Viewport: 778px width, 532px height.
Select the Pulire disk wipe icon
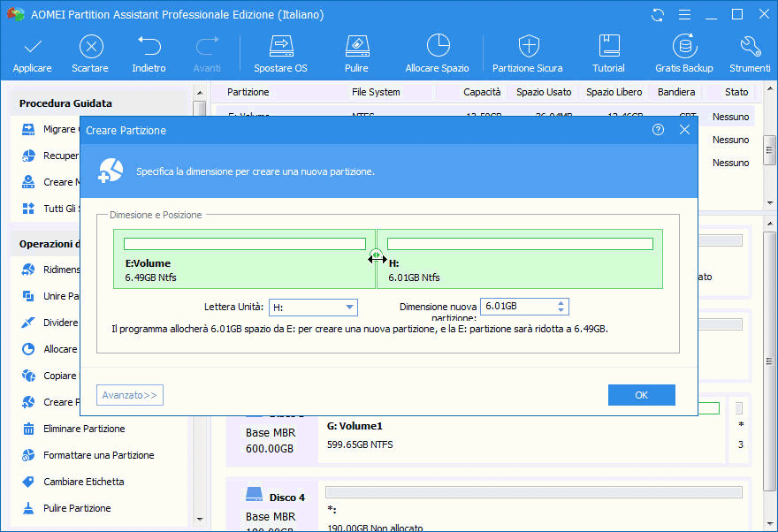click(x=357, y=46)
